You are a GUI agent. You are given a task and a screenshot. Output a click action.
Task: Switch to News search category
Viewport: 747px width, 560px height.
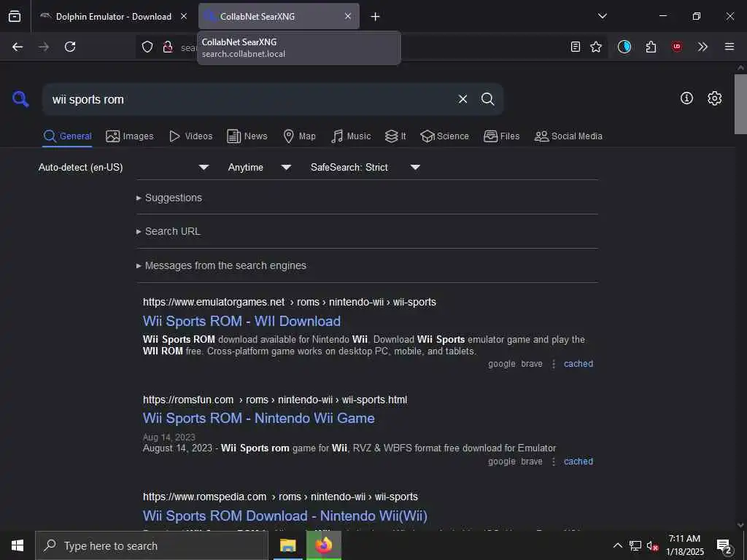click(x=247, y=136)
